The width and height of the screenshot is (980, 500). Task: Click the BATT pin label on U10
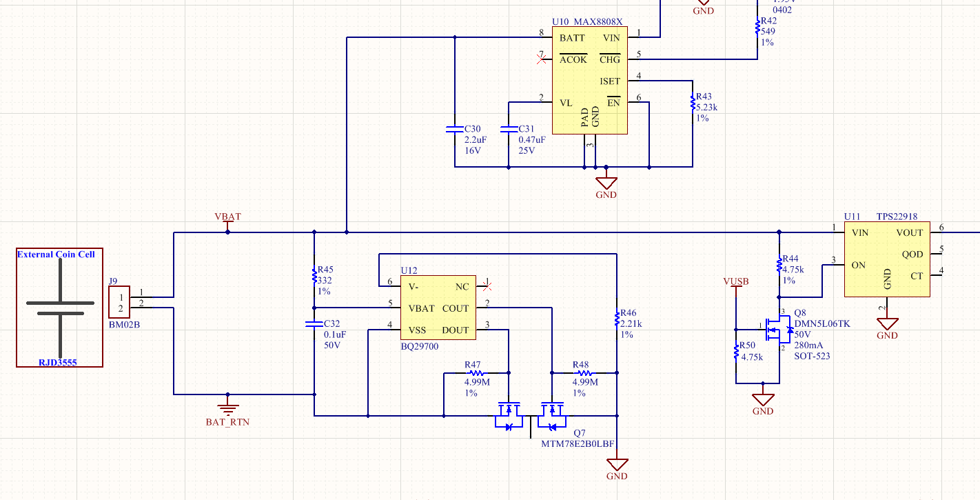573,38
